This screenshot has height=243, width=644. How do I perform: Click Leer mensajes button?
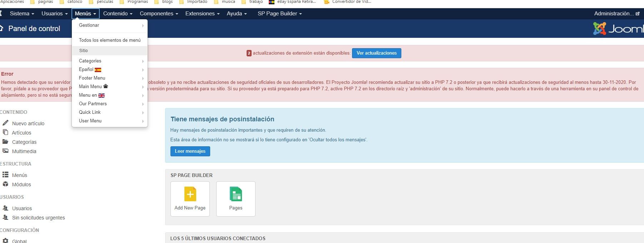(190, 151)
